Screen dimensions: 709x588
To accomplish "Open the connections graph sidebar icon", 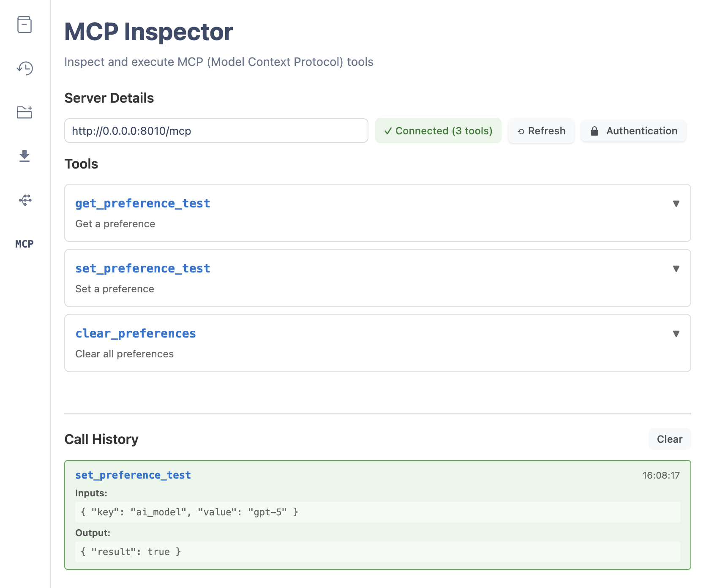I will [x=25, y=200].
